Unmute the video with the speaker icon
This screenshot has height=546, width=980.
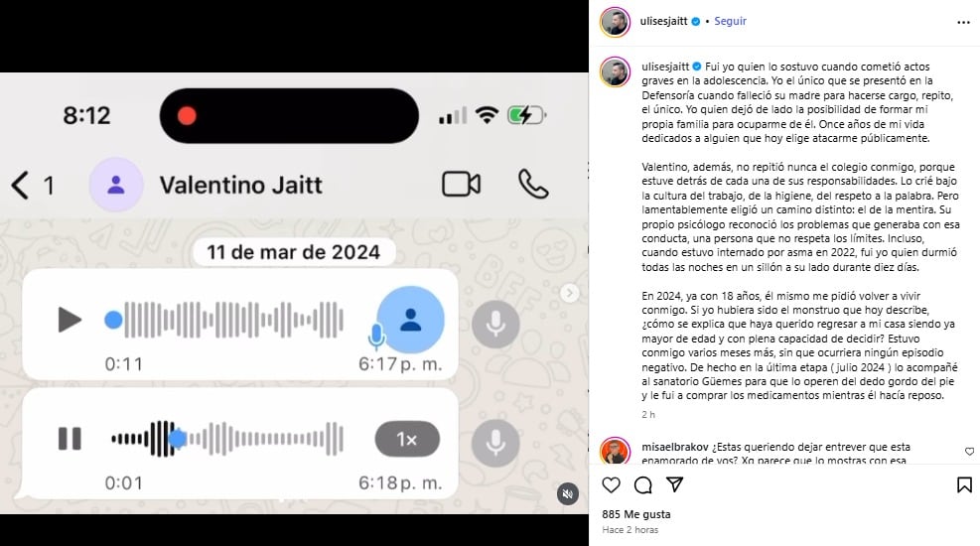point(568,494)
